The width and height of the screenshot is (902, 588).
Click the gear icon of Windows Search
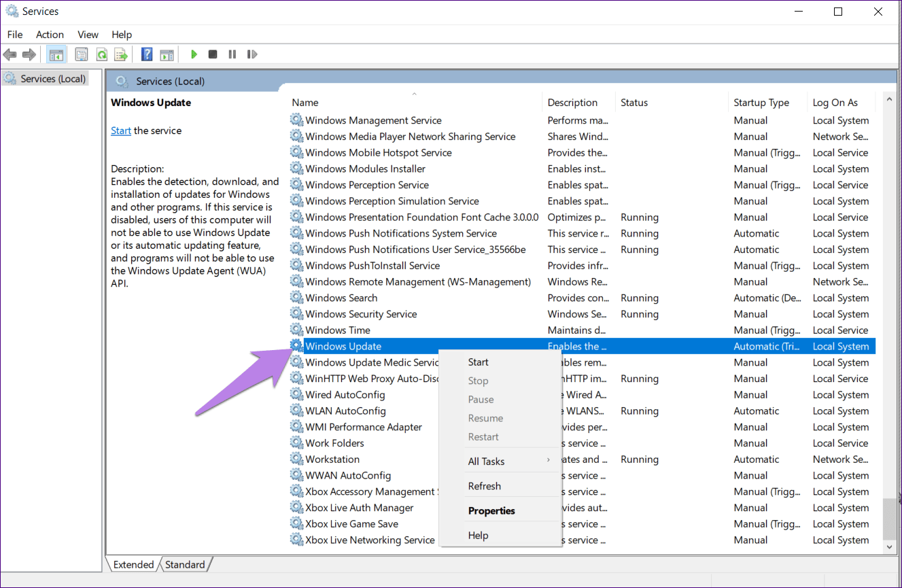pos(296,298)
